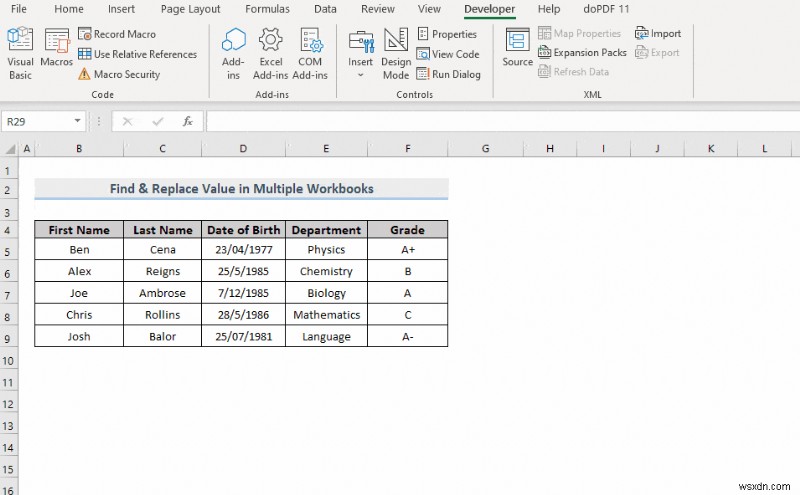Screen dimensions: 800x495
Task: Click the Select All corner triangle
Action: click(x=10, y=149)
